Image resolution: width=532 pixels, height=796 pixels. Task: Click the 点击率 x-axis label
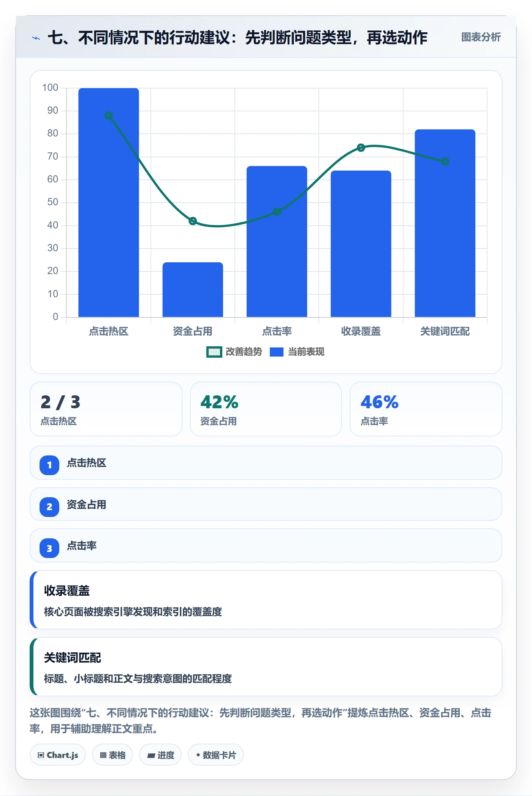pos(277,331)
